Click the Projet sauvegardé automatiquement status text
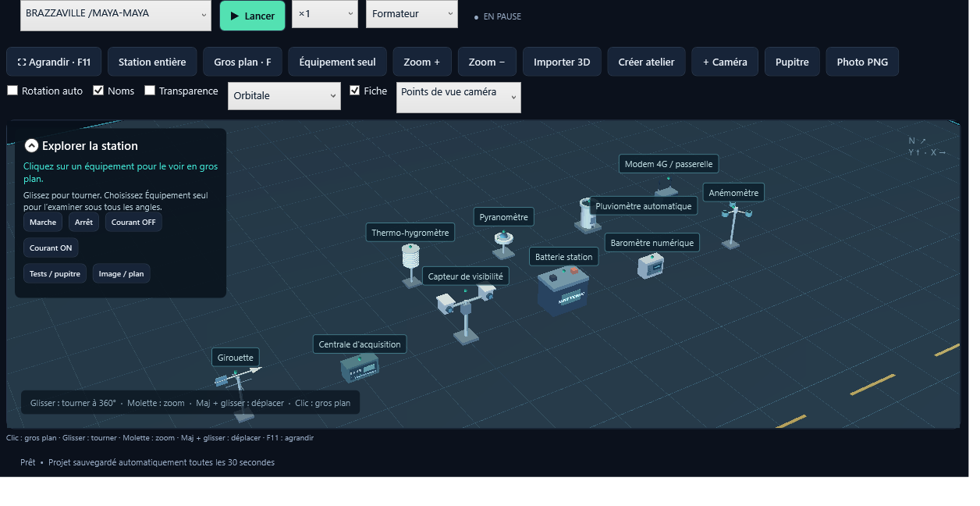 [162, 462]
